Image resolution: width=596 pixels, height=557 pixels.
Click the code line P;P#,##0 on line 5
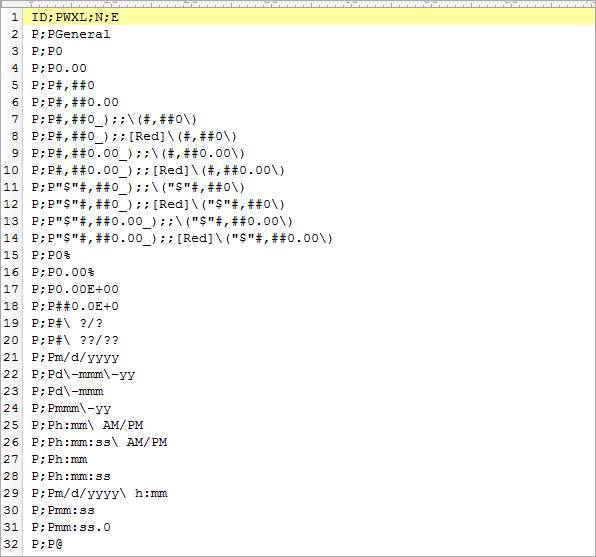[63, 86]
